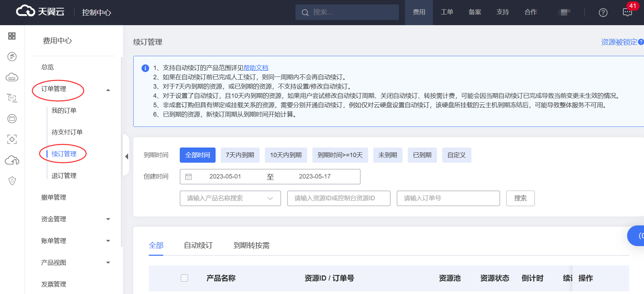
Task: Open the shield security icon
Action: tap(12, 181)
